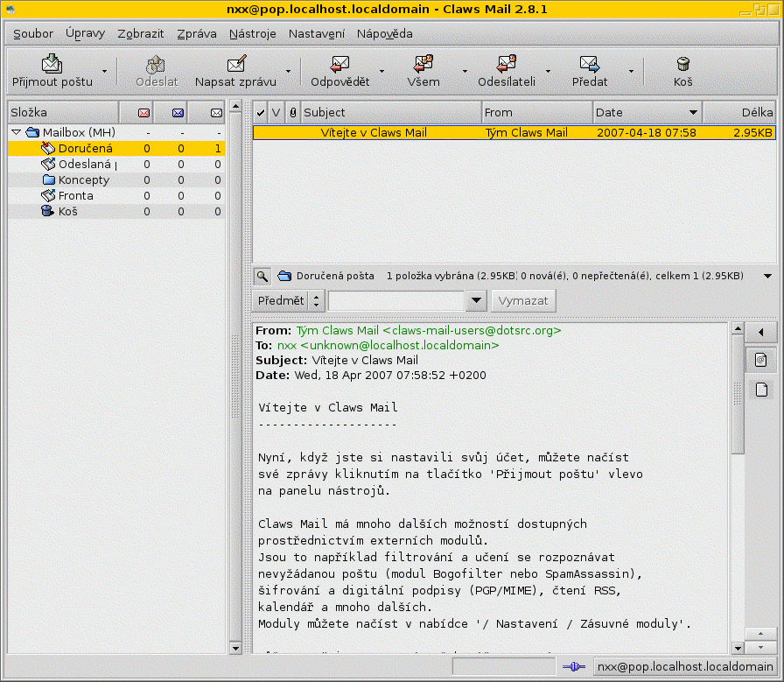Click the new messages column icon in folder header
Screen dimensions: 784x682
(x=144, y=113)
